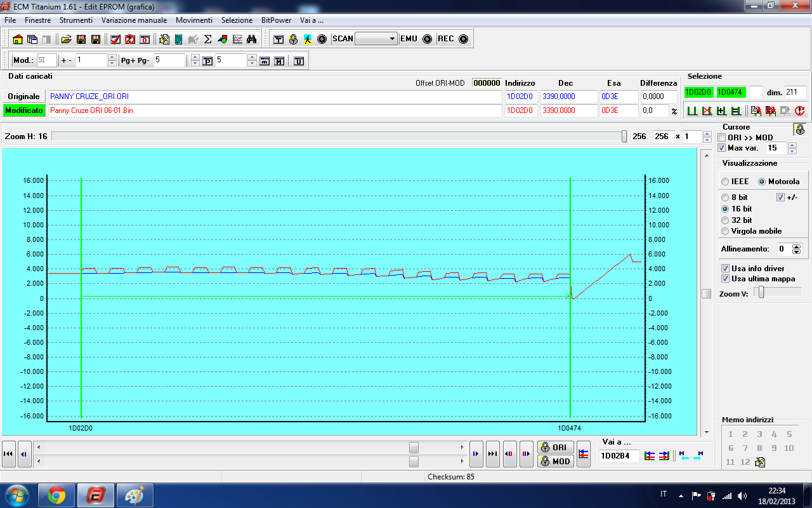
Task: Enable the ORI >> MOD checkbox
Action: click(722, 138)
